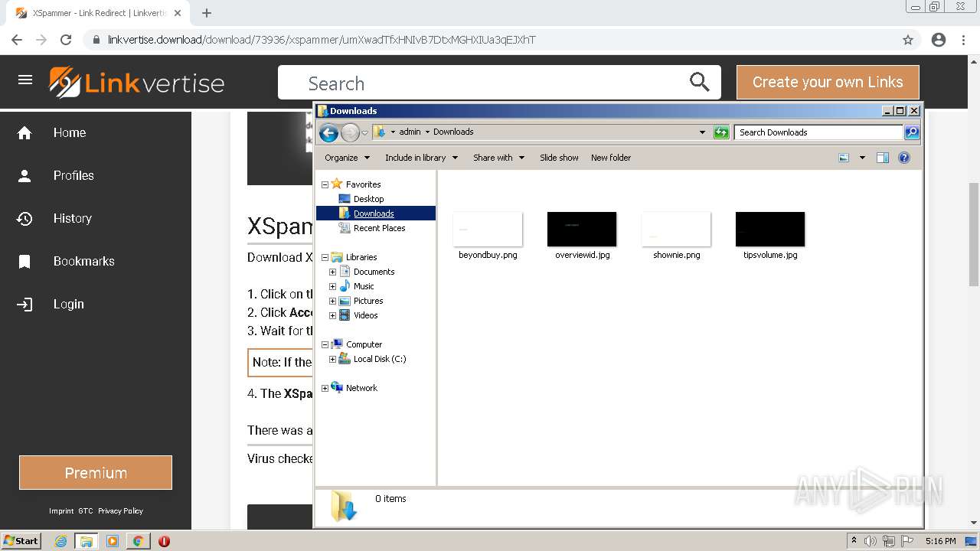This screenshot has width=980, height=551.
Task: Go to Home in Linkvertise sidebar
Action: click(x=70, y=132)
